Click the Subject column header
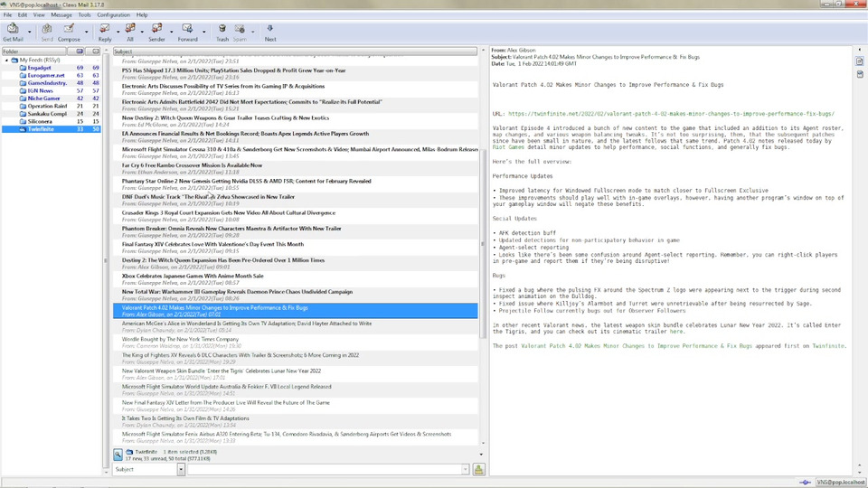This screenshot has height=488, width=868. click(295, 52)
